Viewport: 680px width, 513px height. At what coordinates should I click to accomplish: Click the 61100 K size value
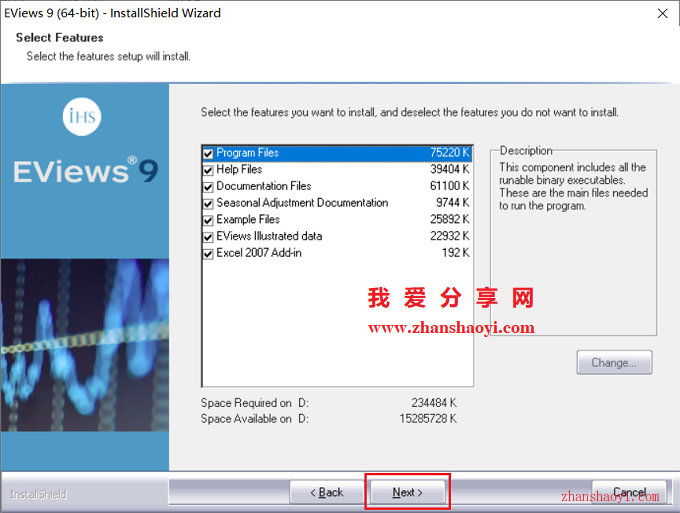point(450,186)
